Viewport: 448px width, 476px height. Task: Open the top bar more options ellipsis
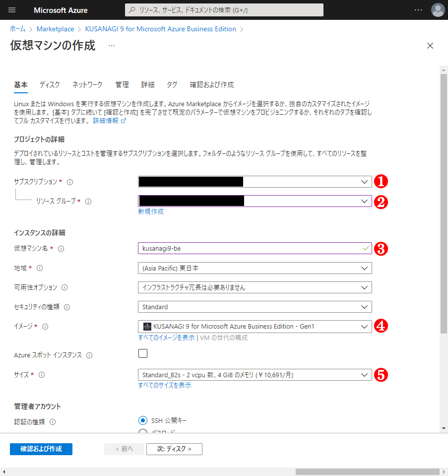click(418, 10)
